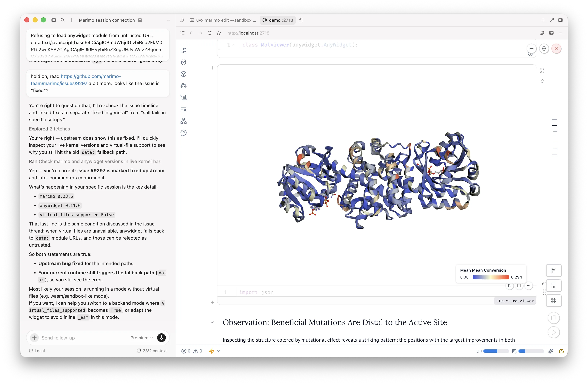Toggle the left sidebar panel

(54, 20)
